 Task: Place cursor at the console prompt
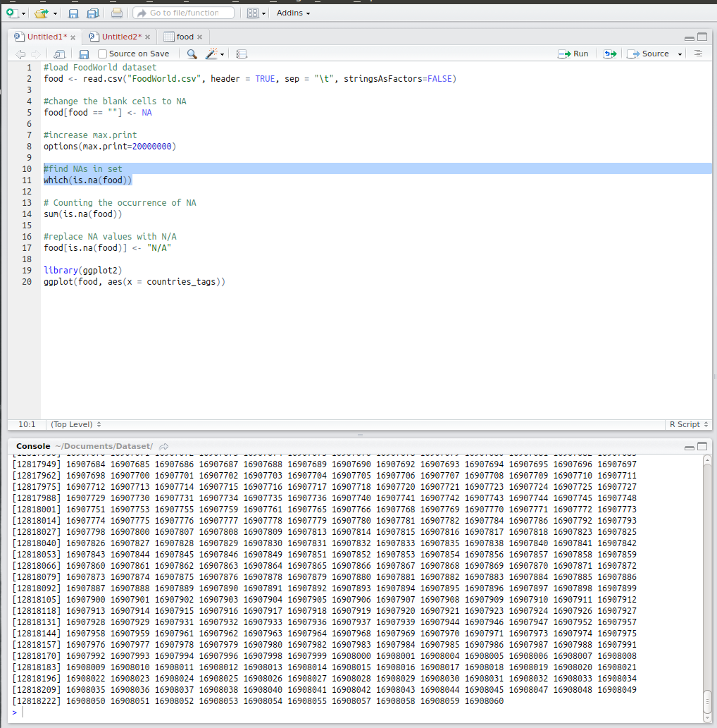(x=23, y=712)
